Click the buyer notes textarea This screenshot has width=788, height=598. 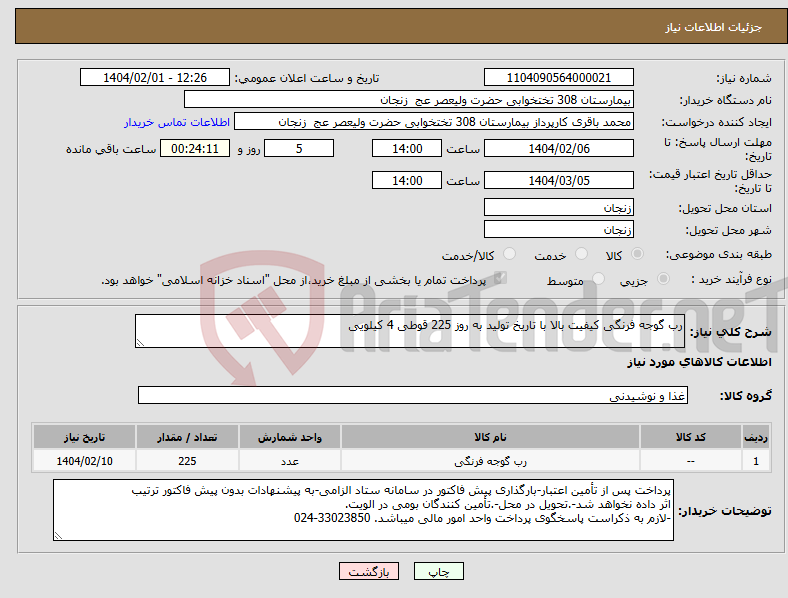(363, 510)
